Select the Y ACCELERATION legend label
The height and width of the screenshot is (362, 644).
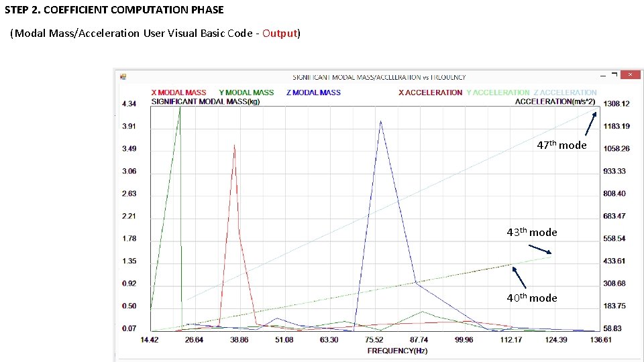point(498,93)
